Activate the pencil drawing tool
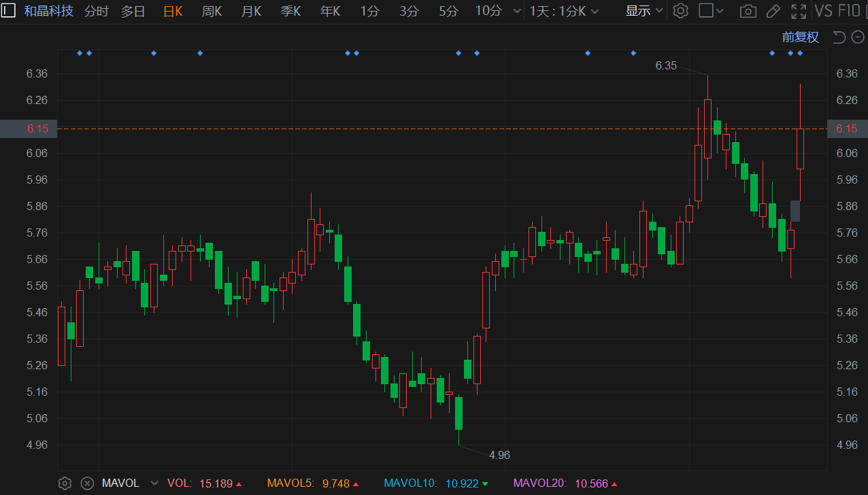This screenshot has height=495, width=868. (x=773, y=11)
